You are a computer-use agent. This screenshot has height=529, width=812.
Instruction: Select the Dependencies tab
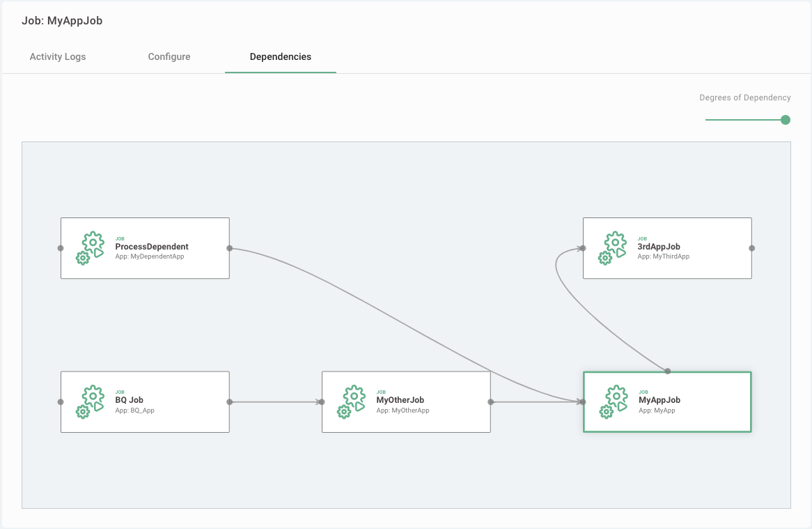281,56
